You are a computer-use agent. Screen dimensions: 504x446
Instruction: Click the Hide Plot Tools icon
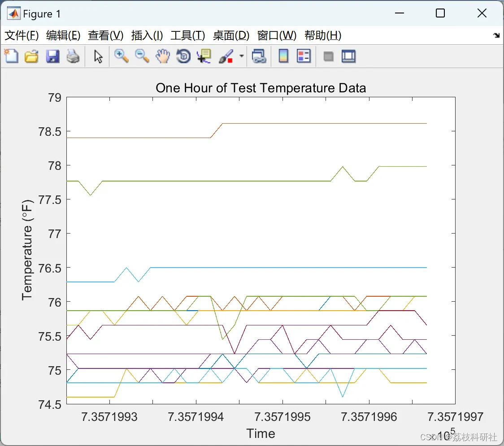coord(328,56)
